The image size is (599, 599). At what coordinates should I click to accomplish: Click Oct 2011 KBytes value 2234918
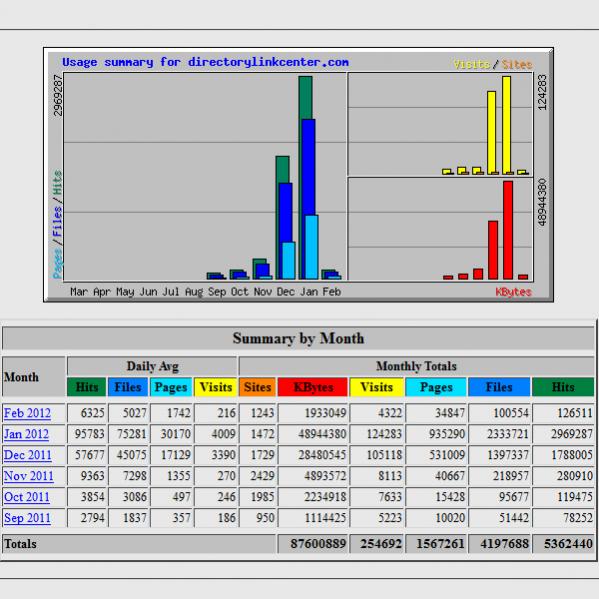pyautogui.click(x=325, y=497)
